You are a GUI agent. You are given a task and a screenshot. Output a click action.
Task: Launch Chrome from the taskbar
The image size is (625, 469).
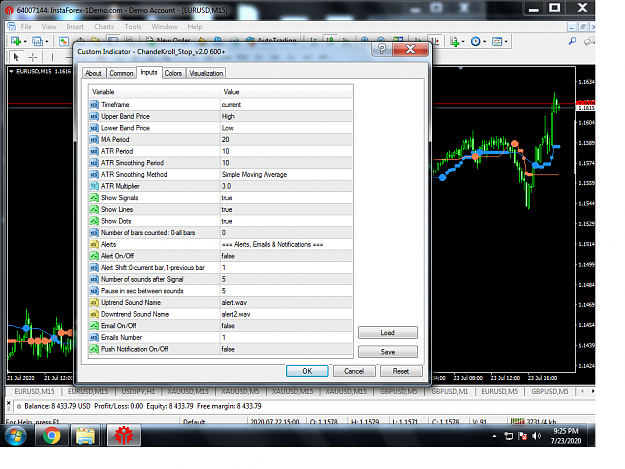(x=51, y=436)
